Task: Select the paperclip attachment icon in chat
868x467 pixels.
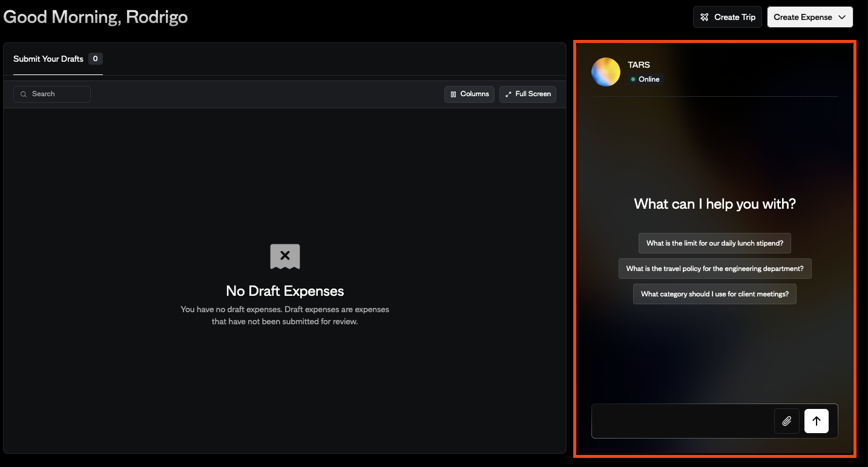Action: pyautogui.click(x=786, y=420)
